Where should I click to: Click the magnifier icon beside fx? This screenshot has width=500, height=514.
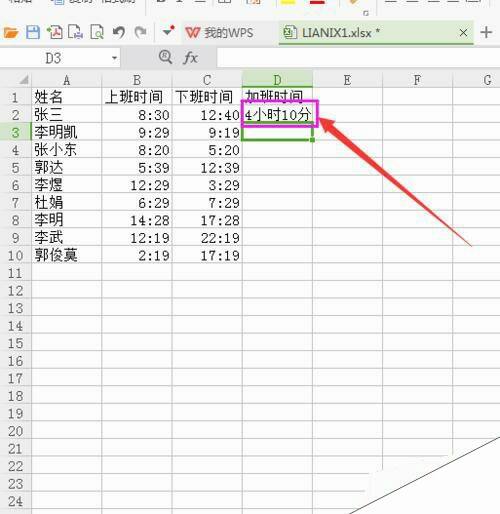(165, 57)
